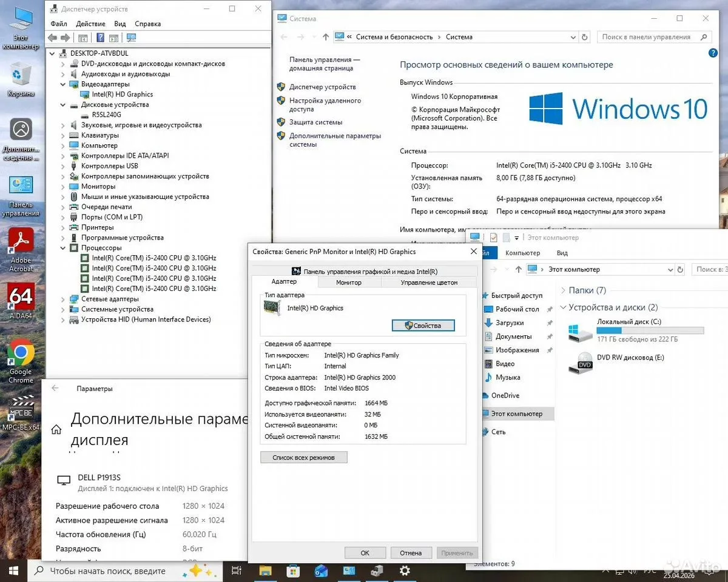Open the address bar dropdown in System window
This screenshot has height=582, width=728.
(x=572, y=37)
